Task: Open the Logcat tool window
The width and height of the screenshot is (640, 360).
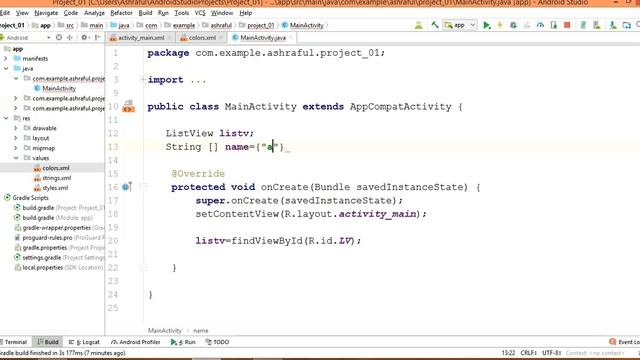Action: click(84, 342)
